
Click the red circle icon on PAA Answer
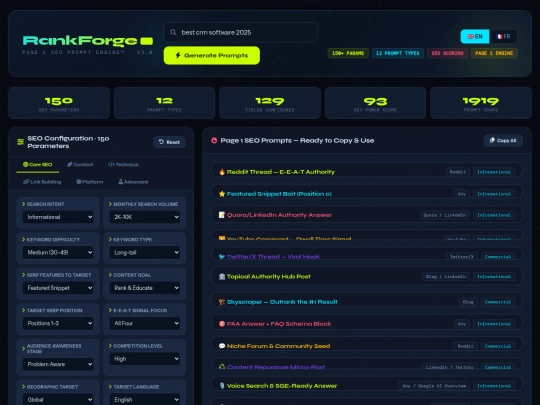[222, 324]
